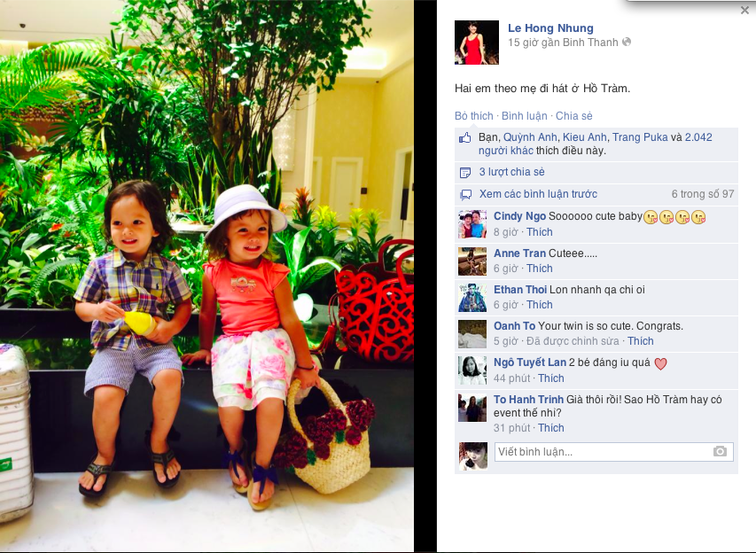Open Cindy Ngo's avatar

(x=472, y=225)
